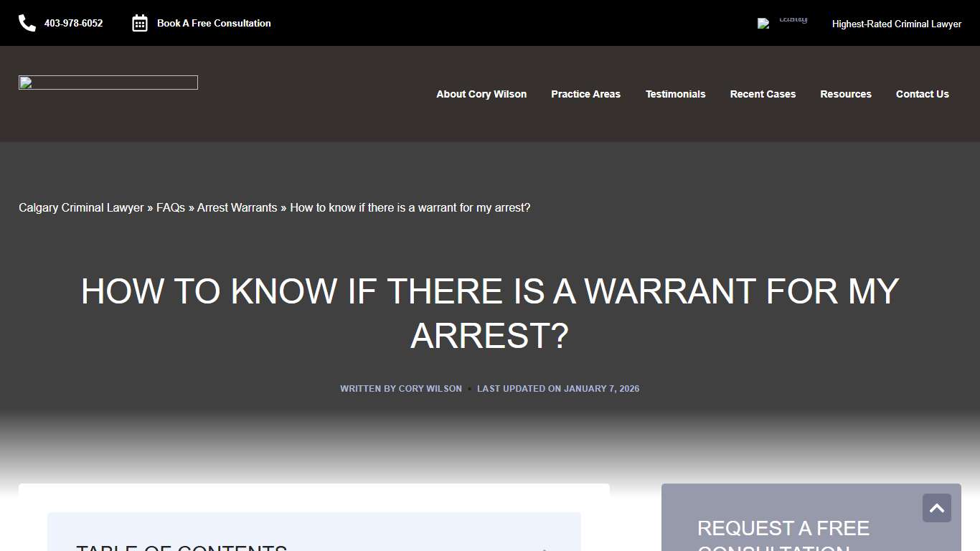Visit the Calgary Criminal Lawyer breadcrumb
The width and height of the screenshot is (980, 551).
(x=80, y=207)
